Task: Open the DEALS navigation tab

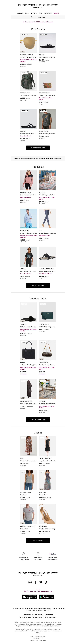Action: tap(56, 13)
